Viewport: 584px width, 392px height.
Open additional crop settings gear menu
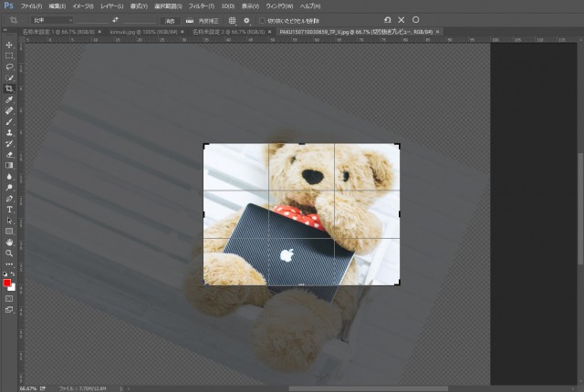pyautogui.click(x=246, y=19)
